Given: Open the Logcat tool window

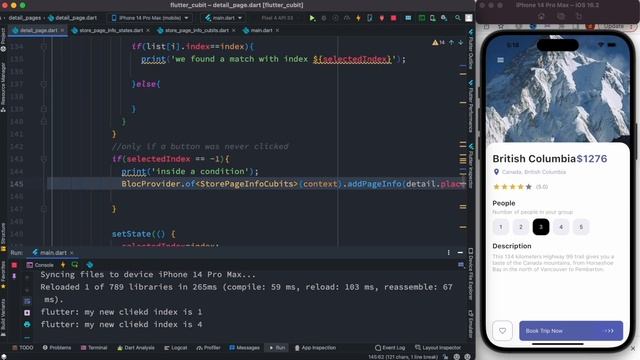Looking at the screenshot, I should pos(176,348).
